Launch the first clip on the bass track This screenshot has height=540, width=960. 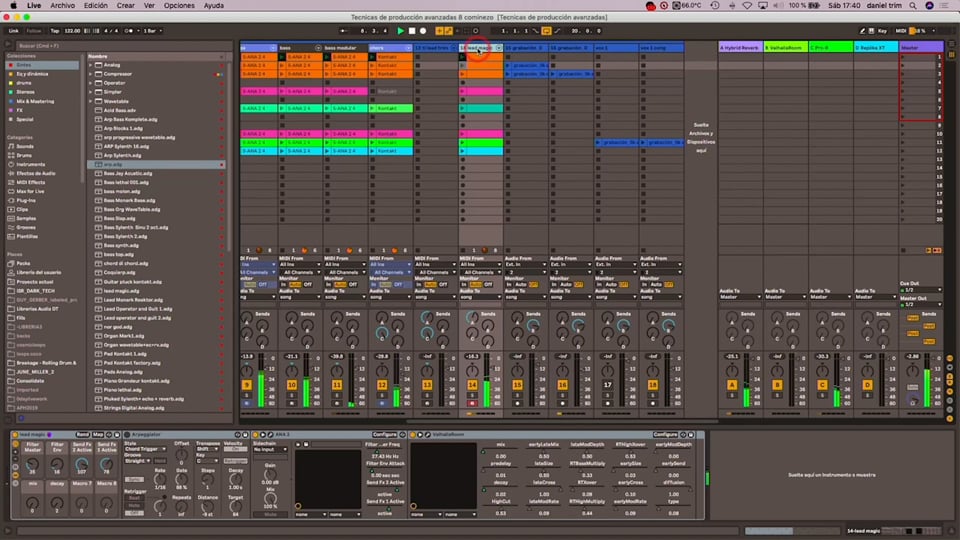282,57
